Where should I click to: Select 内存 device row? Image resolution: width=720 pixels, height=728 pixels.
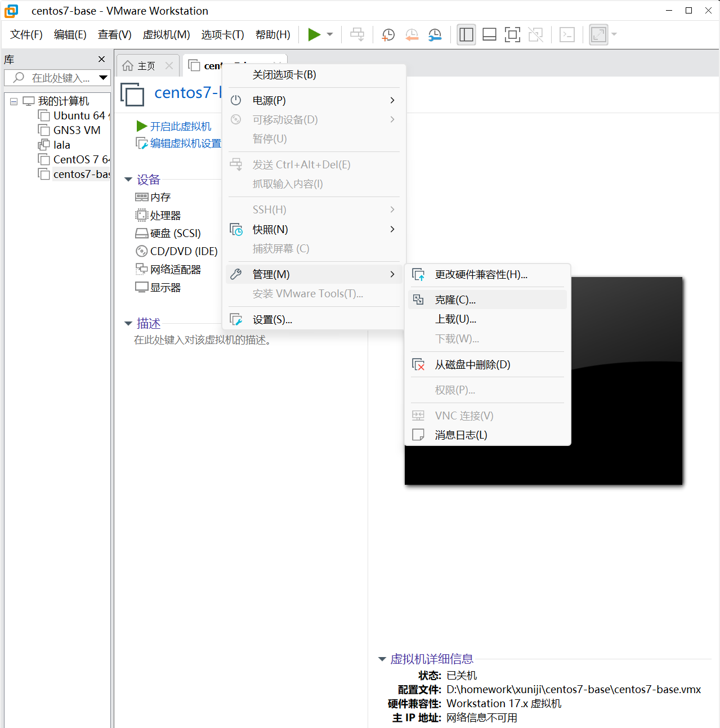pyautogui.click(x=153, y=198)
